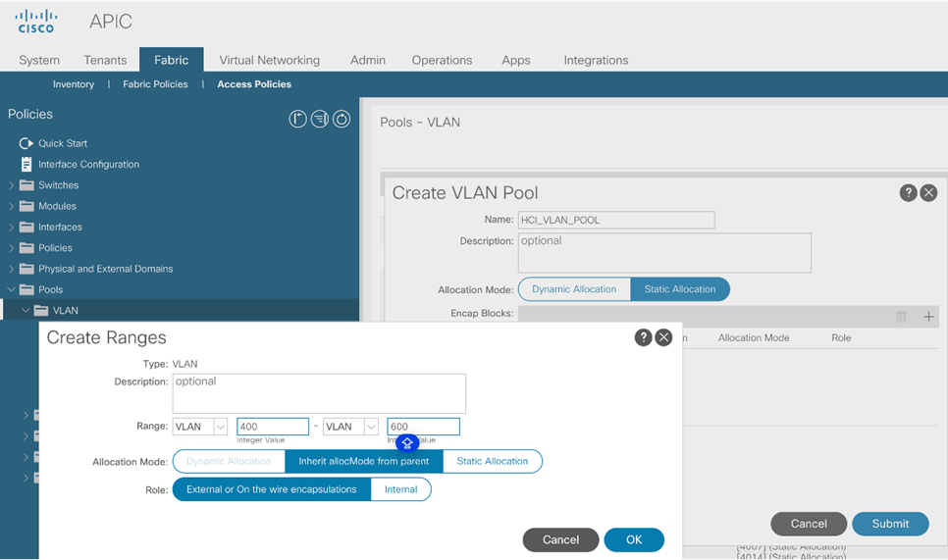948x560 pixels.
Task: Select Inherit allocMode from parent
Action: [364, 462]
